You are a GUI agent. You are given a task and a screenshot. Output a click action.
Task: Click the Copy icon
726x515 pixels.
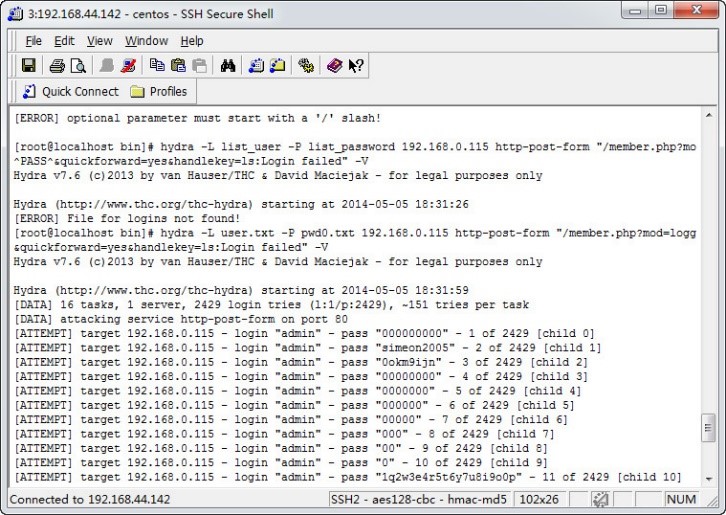157,65
